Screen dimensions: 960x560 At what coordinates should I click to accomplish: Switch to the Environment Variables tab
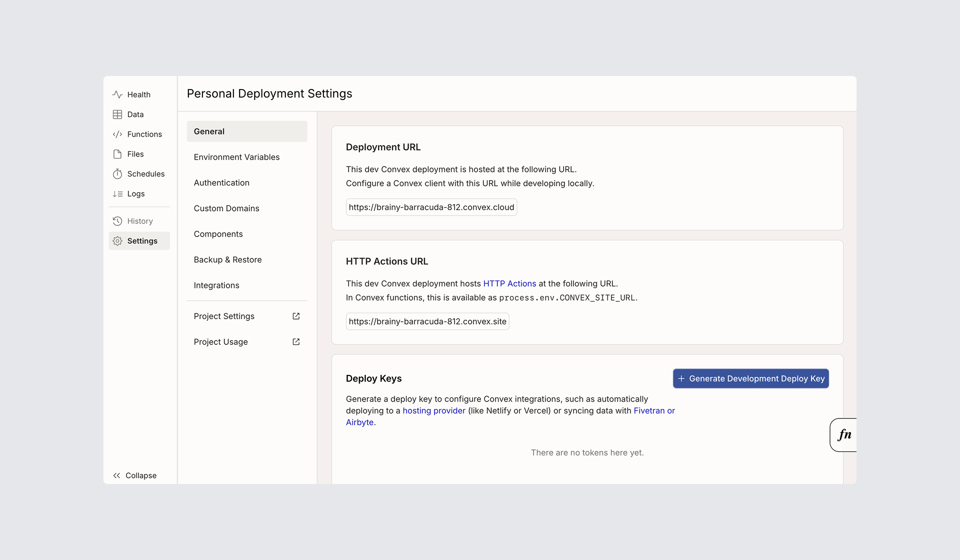coord(236,156)
